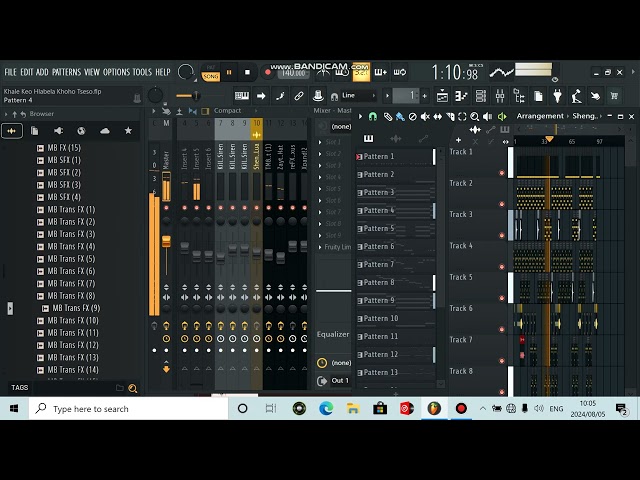Viewport: 640px width, 480px height.
Task: Click the Master track volume fader
Action: click(166, 241)
